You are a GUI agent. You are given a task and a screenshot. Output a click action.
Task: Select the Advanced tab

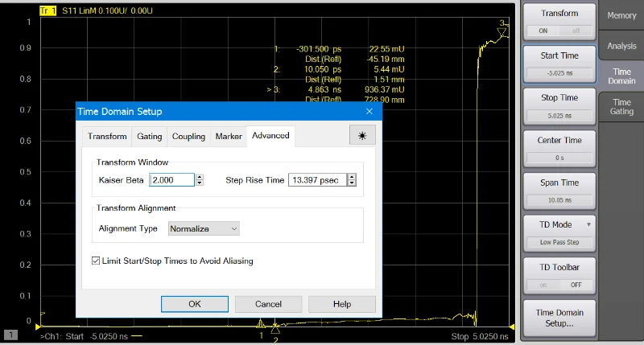pyautogui.click(x=270, y=135)
